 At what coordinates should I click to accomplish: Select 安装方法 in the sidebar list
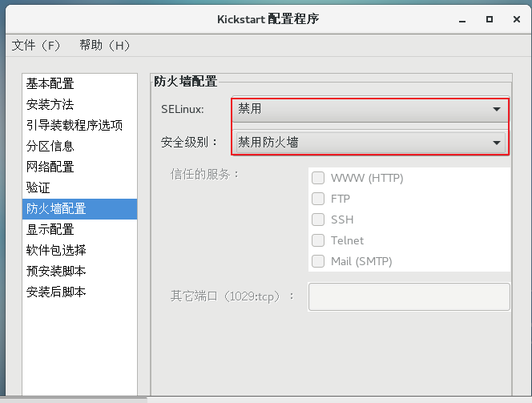(x=80, y=104)
